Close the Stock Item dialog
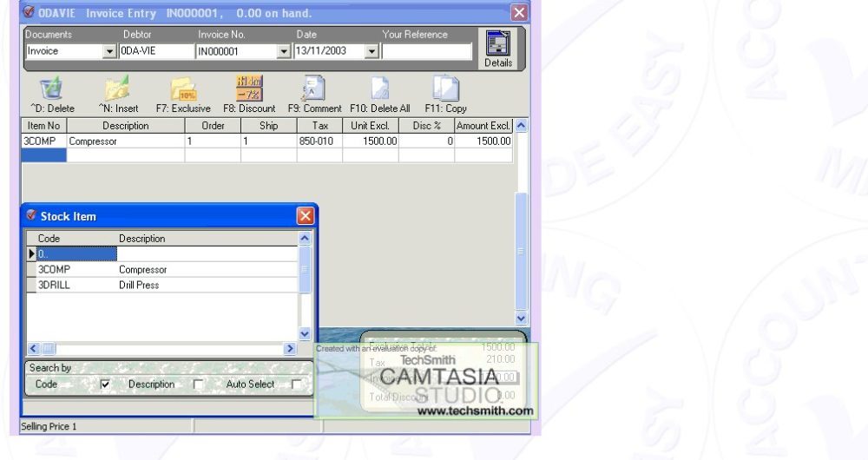 (x=306, y=216)
